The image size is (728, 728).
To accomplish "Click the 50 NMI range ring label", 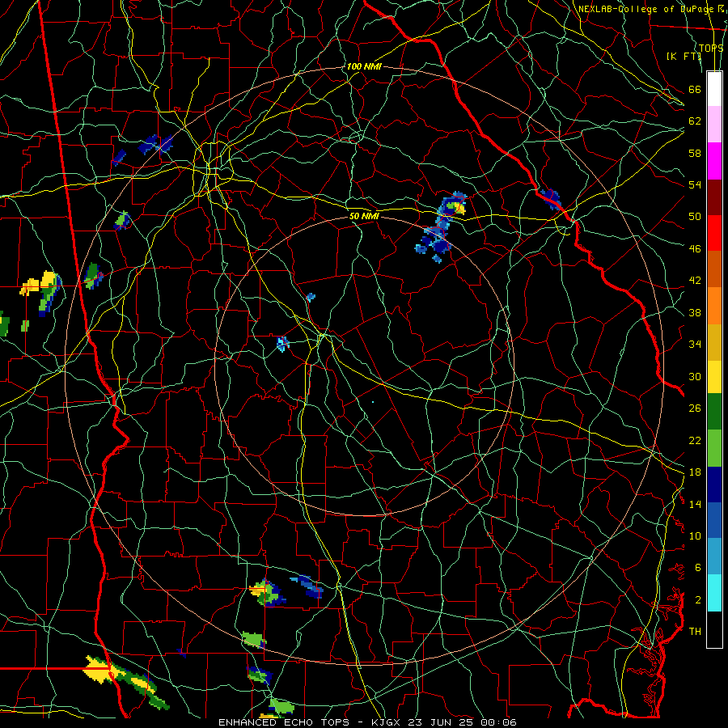I will pos(364,216).
